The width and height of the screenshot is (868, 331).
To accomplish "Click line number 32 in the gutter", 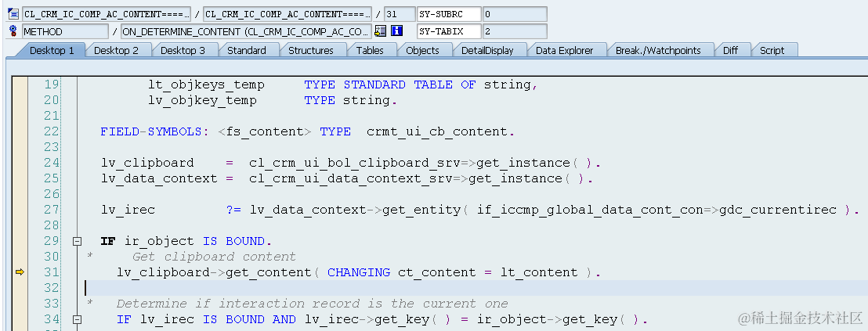I will (51, 288).
